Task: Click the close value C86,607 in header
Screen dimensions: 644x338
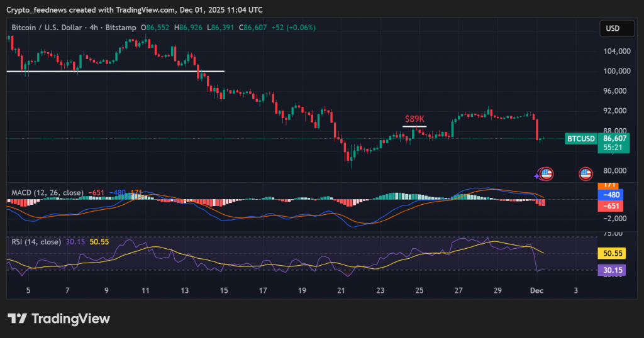Action: tap(253, 28)
